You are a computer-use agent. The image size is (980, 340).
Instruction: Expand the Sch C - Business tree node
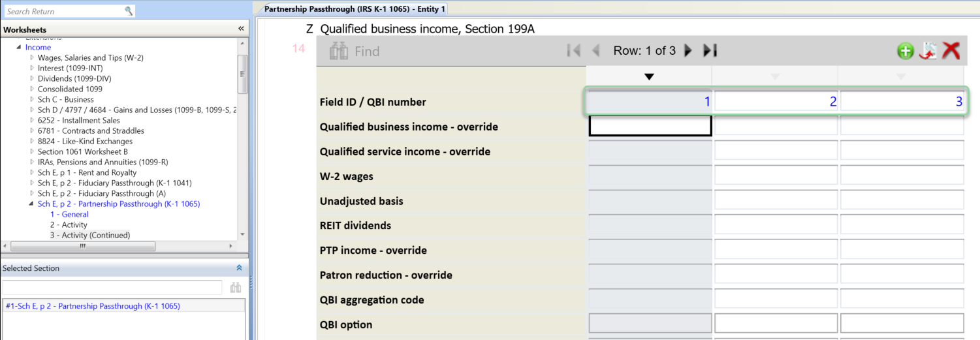click(x=32, y=100)
